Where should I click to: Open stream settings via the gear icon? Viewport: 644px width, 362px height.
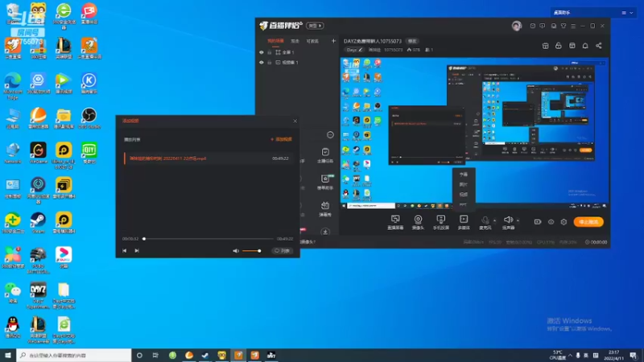point(564,222)
